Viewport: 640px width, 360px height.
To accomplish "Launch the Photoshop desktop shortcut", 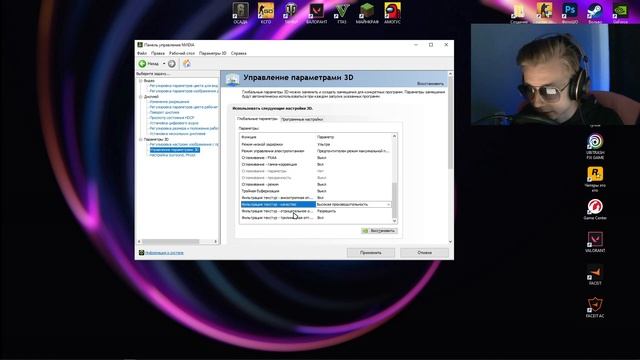I will pyautogui.click(x=570, y=13).
